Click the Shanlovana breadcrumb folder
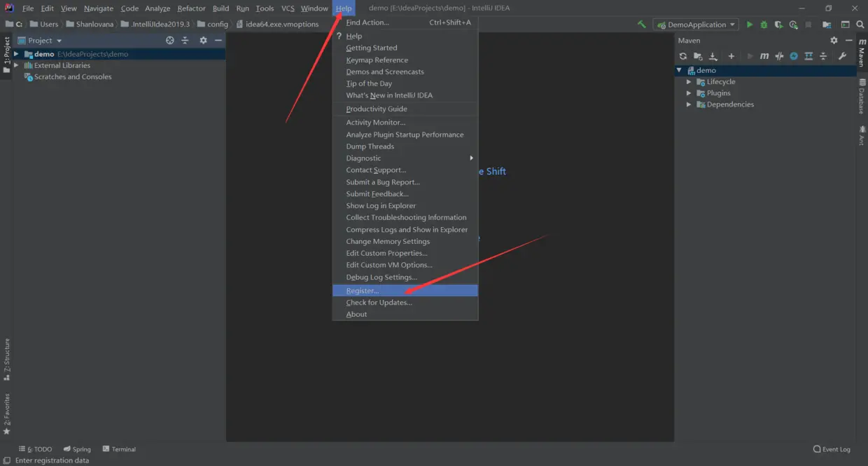The height and width of the screenshot is (466, 868). pyautogui.click(x=90, y=24)
